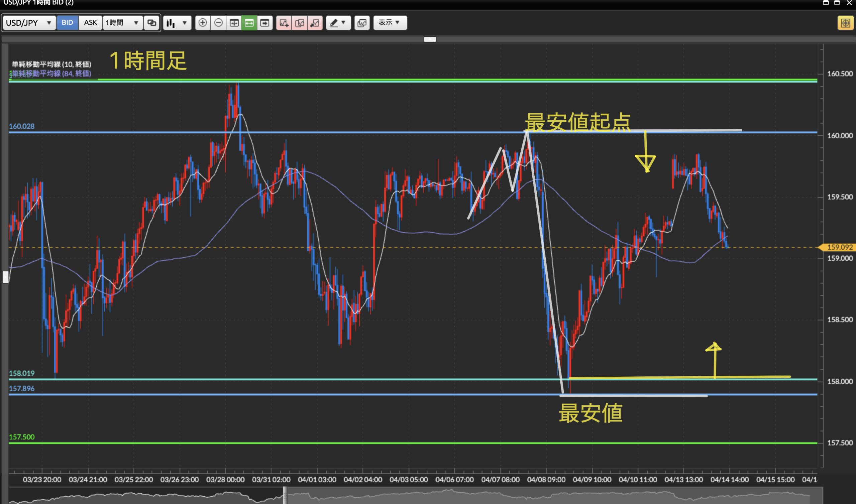Toggle the green horizontal-fit width button

[249, 23]
